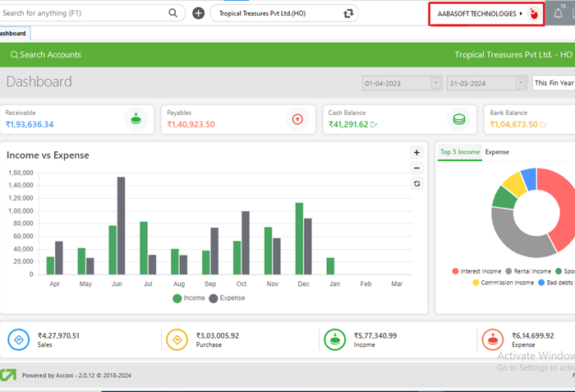575x392 pixels.
Task: Zoom in the chart with plus
Action: click(416, 153)
